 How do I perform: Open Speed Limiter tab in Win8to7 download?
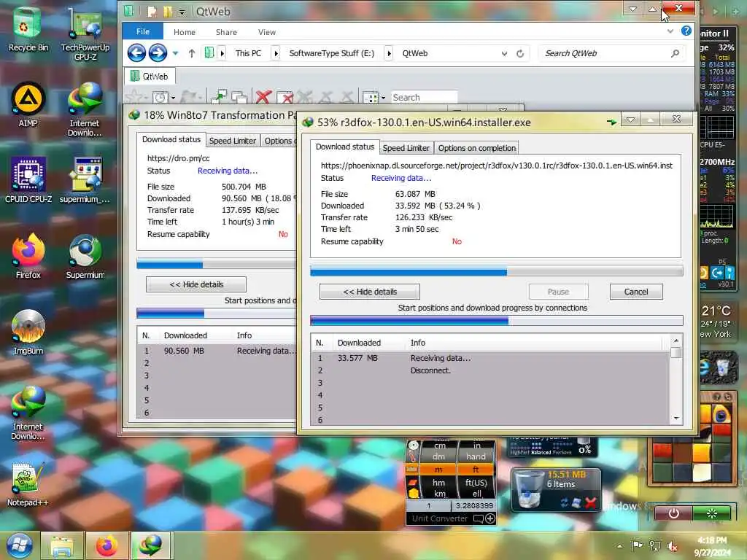click(233, 141)
